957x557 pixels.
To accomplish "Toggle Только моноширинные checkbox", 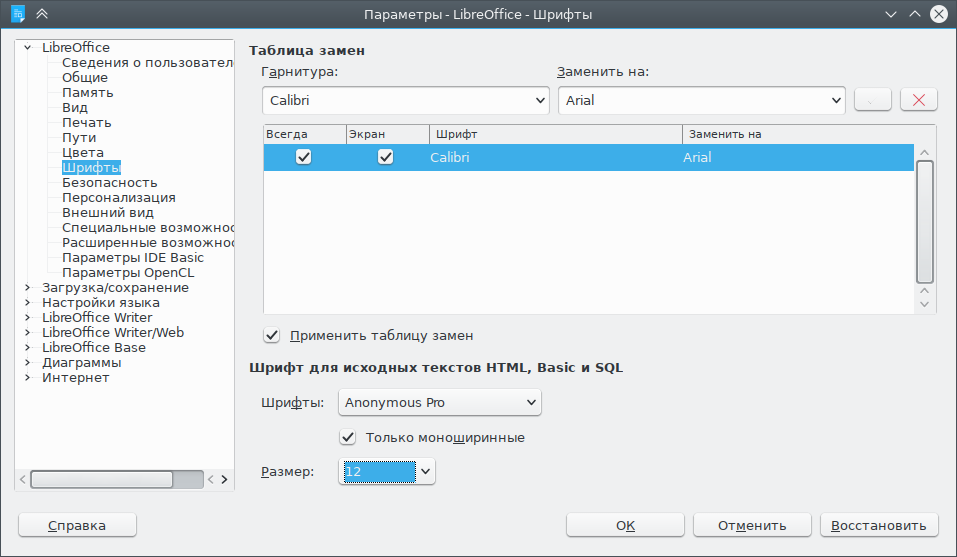I will (347, 437).
